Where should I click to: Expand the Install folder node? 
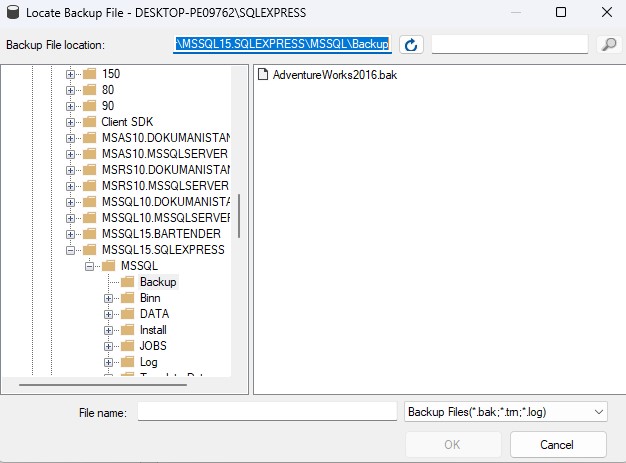tap(108, 330)
